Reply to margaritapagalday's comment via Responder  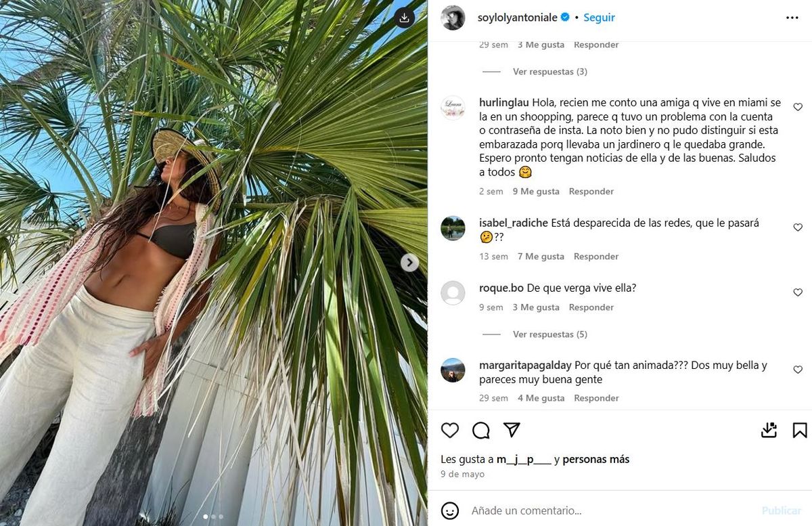click(596, 398)
